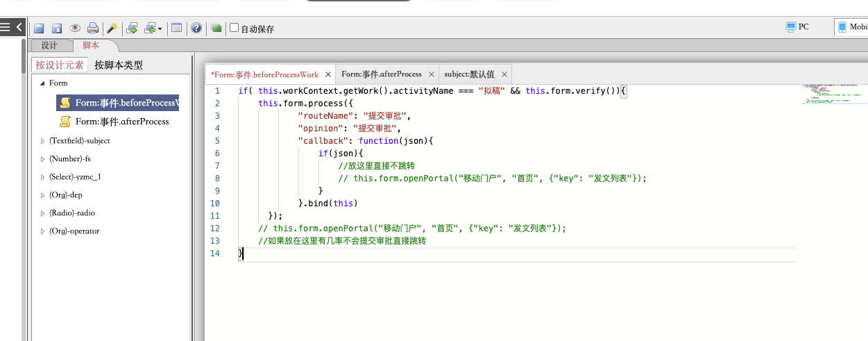Click the green stacked windows icon
Image resolution: width=868 pixels, height=341 pixels.
[216, 28]
